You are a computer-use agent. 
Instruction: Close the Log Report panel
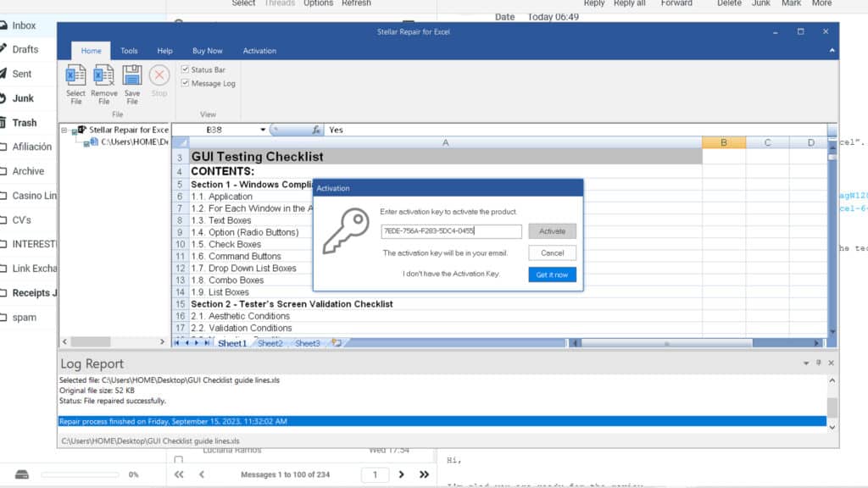(x=831, y=363)
